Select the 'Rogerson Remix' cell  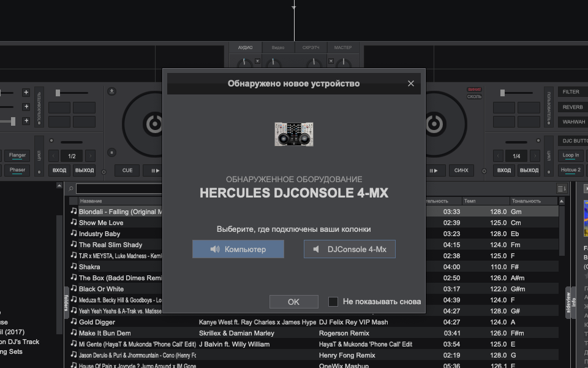[344, 333]
